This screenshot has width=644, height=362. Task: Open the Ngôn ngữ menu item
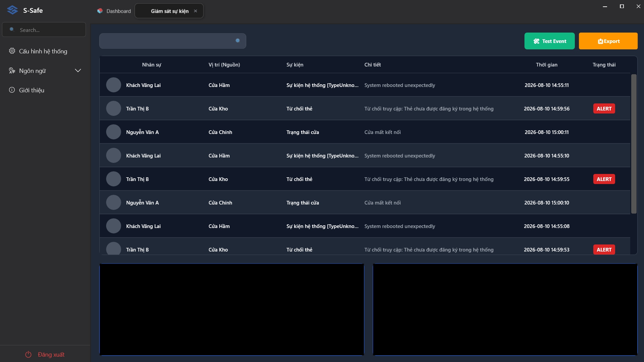[x=45, y=71]
